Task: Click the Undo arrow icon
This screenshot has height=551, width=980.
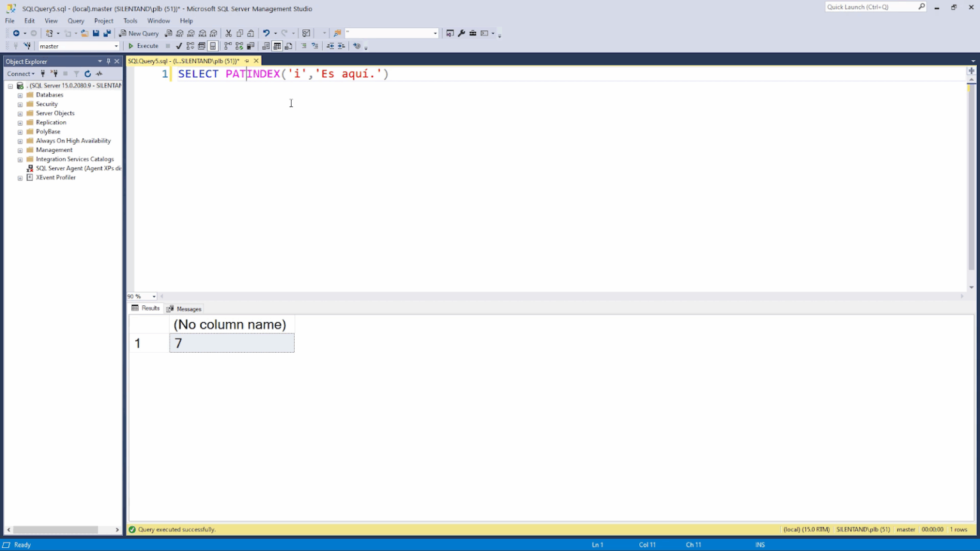Action: [x=267, y=33]
